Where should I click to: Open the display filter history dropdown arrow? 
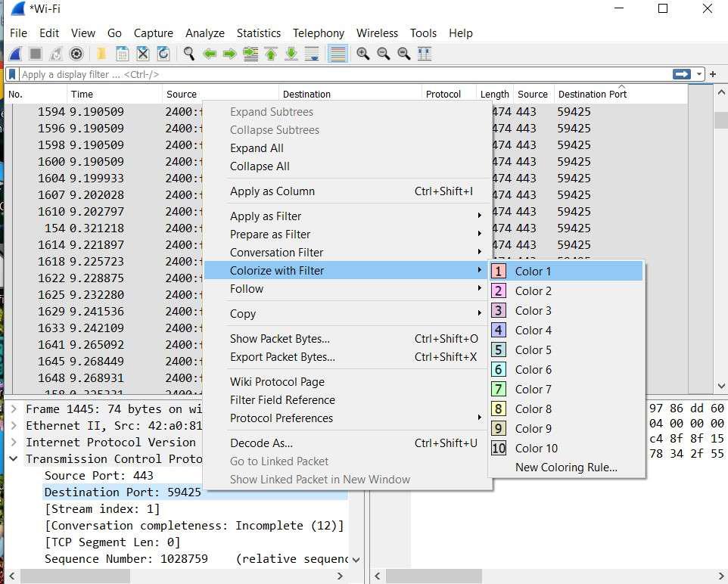(700, 74)
